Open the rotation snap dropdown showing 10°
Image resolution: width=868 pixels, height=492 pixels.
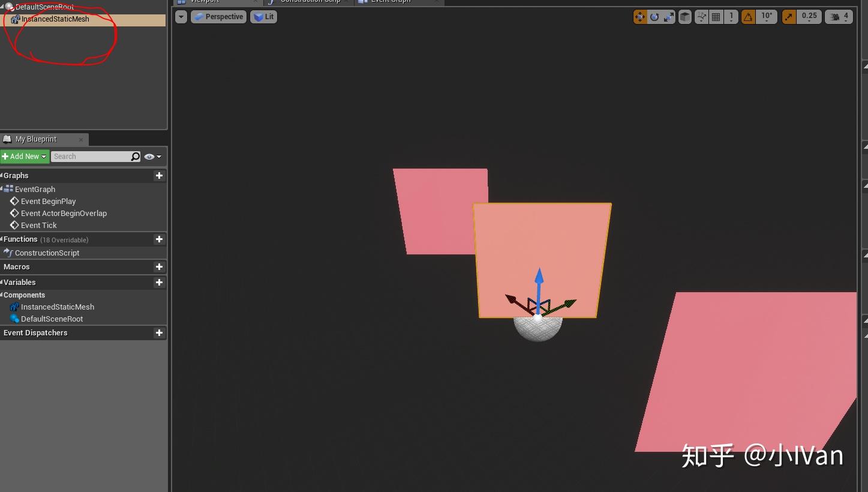coord(767,17)
